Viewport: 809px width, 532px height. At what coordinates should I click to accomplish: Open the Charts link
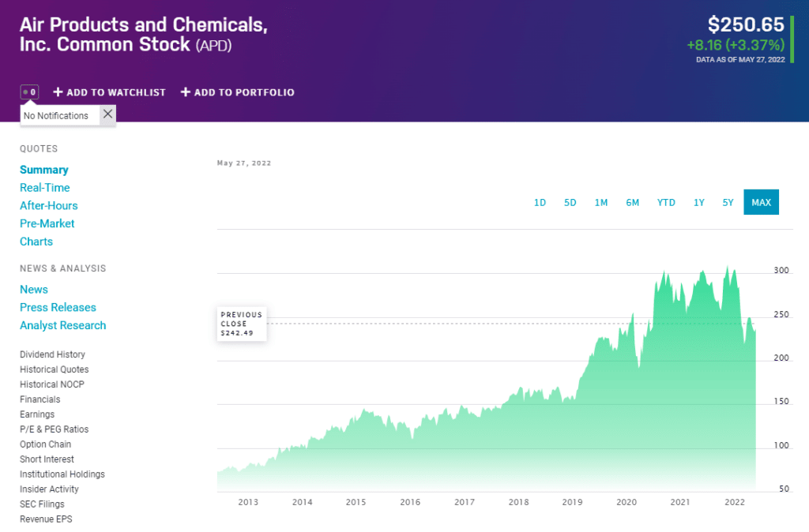[x=36, y=242]
